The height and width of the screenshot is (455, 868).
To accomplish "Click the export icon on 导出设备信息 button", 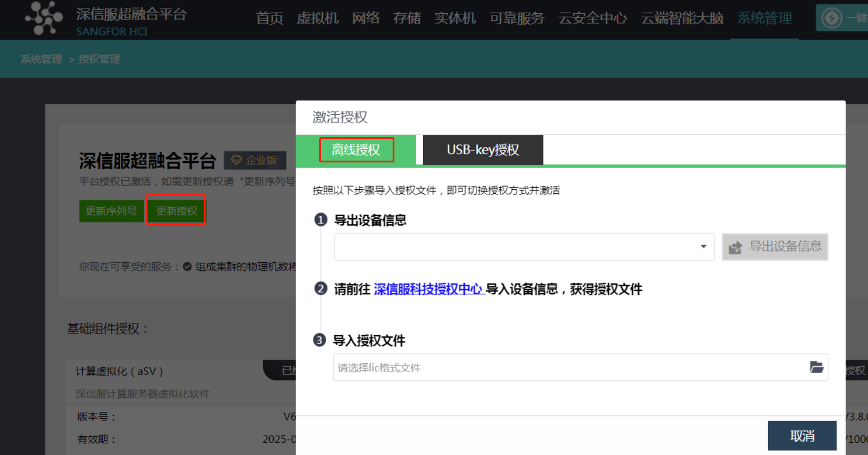I will (735, 247).
